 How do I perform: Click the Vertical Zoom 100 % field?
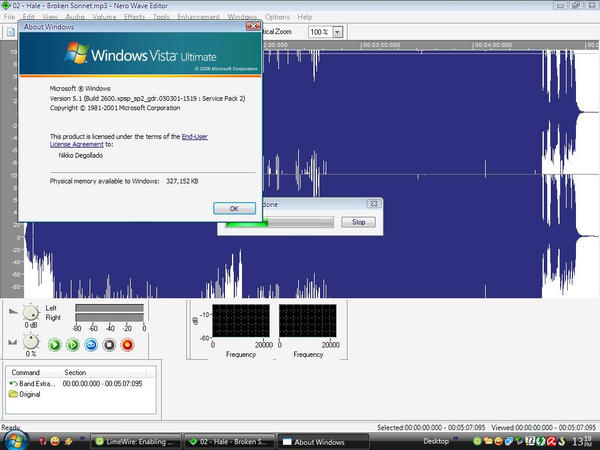(321, 32)
